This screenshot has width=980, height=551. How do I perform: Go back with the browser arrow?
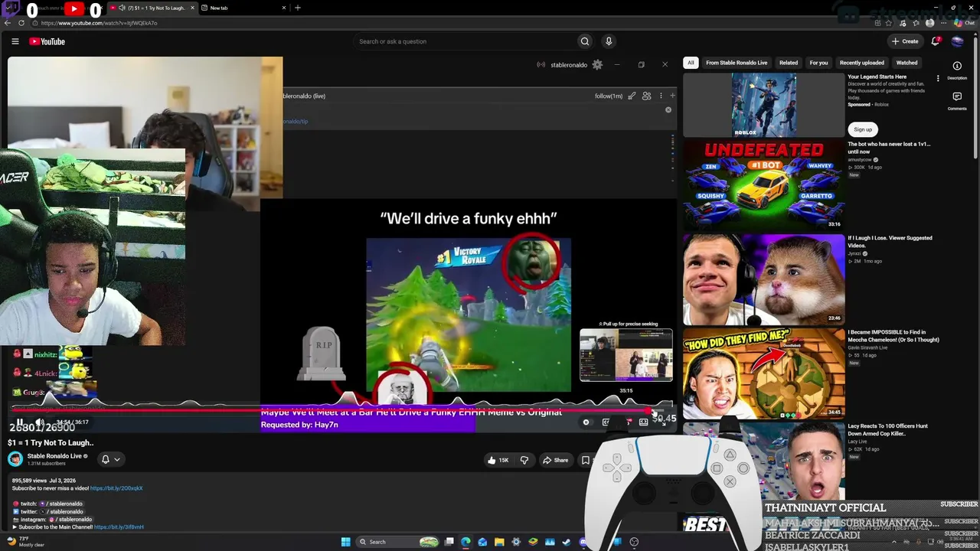pyautogui.click(x=8, y=23)
